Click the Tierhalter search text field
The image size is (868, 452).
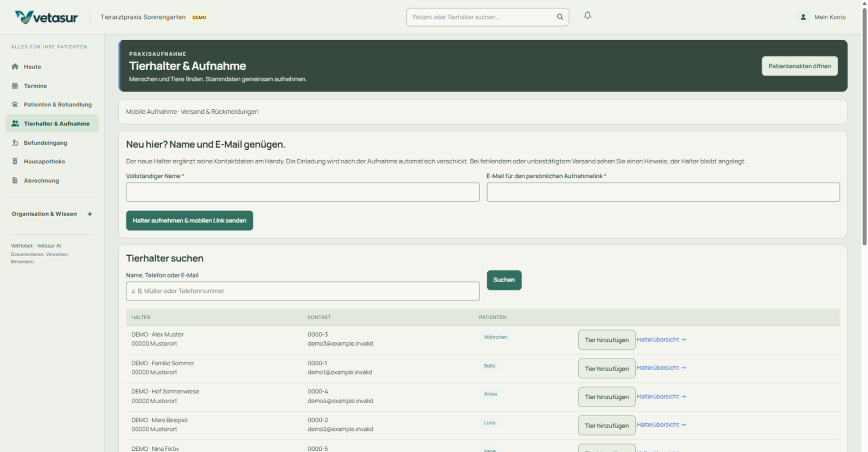point(303,291)
